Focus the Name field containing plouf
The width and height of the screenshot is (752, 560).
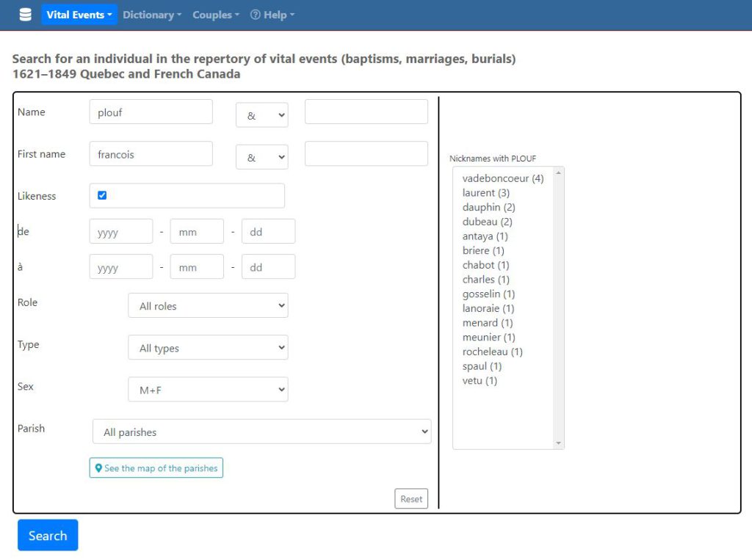click(x=151, y=112)
